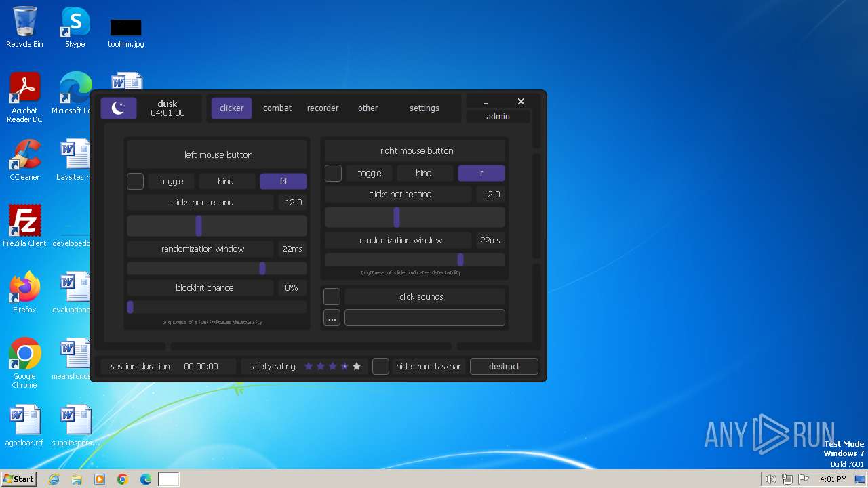868x488 pixels.
Task: Open evaluatione document on desktop
Action: 72,292
